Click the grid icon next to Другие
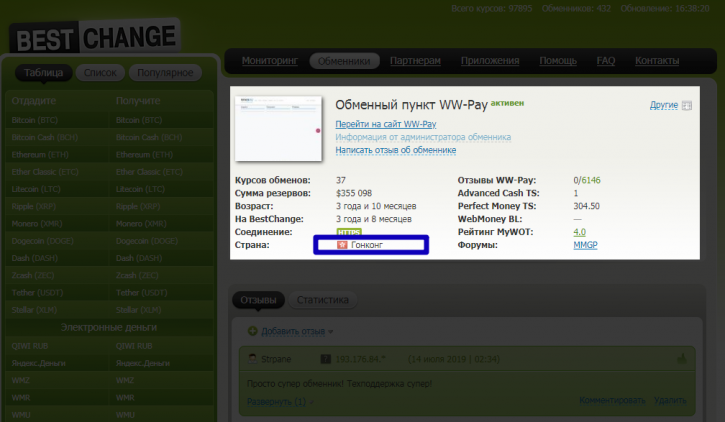Image resolution: width=725 pixels, height=422 pixels. [687, 105]
